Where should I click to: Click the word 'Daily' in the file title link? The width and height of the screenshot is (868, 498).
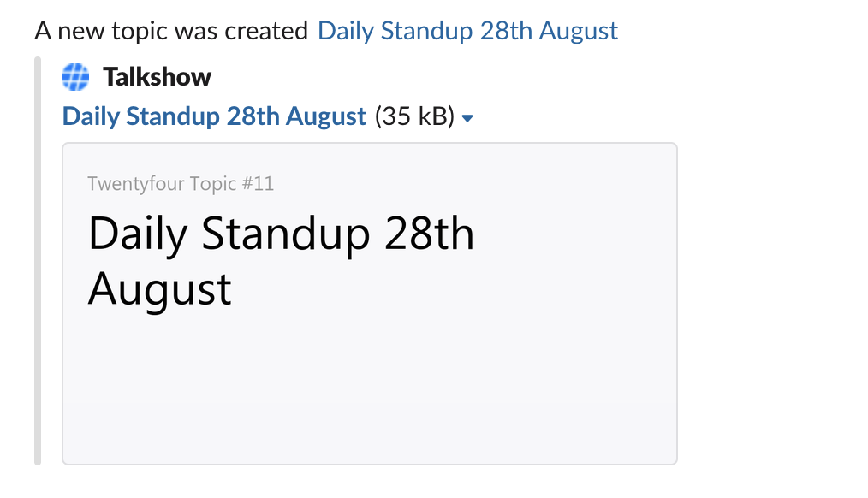[x=91, y=116]
